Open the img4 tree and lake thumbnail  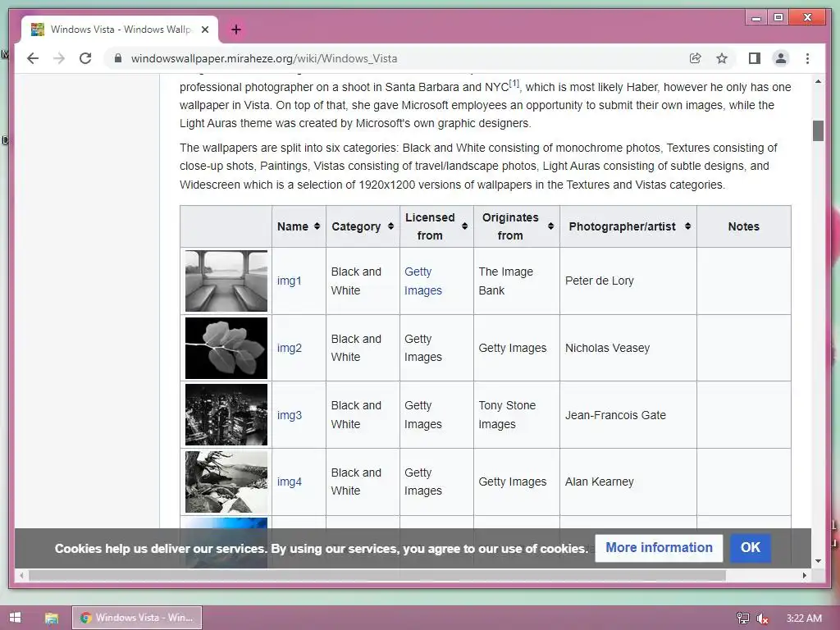(226, 482)
